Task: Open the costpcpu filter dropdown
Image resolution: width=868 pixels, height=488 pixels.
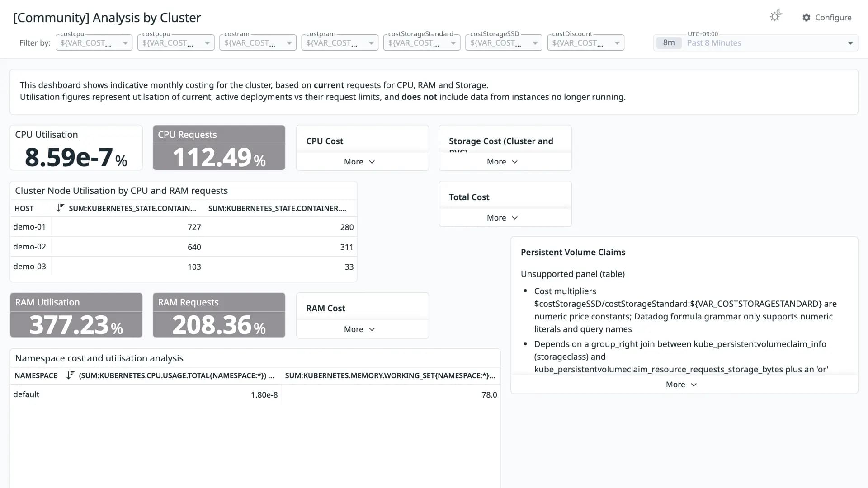Action: click(176, 42)
